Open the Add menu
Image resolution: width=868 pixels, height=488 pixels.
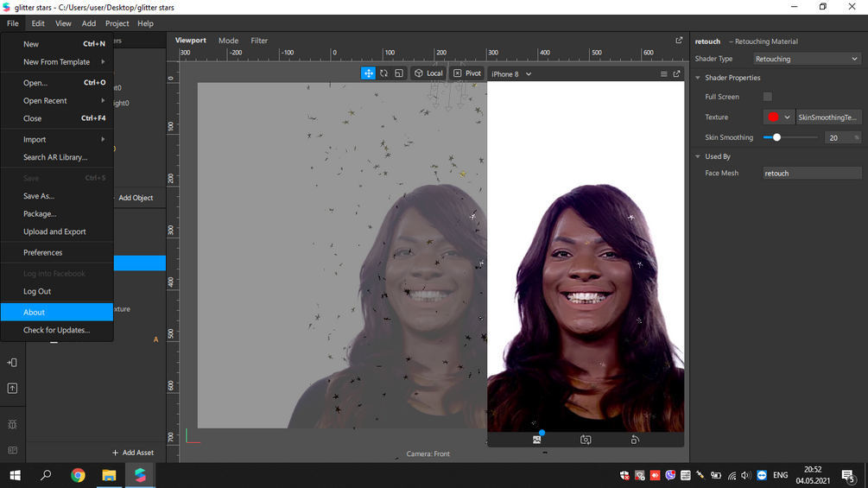(89, 23)
